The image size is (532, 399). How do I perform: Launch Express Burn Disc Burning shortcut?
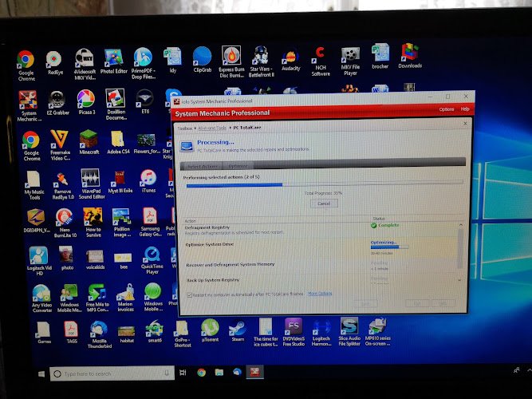[x=231, y=61]
